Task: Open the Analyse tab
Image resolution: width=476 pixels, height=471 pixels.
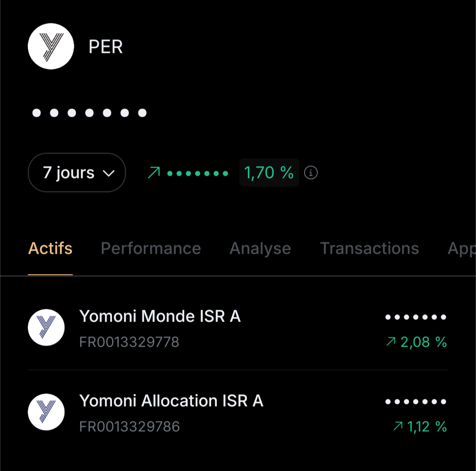Action: pyautogui.click(x=260, y=248)
